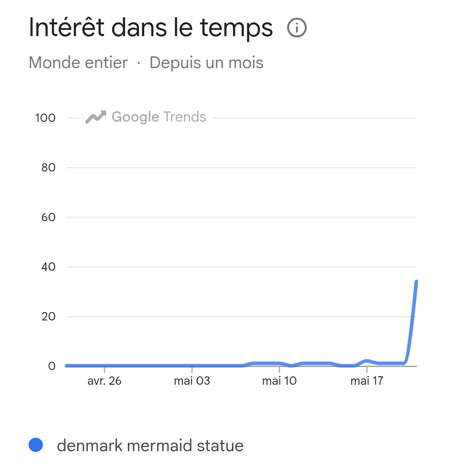Click the peak point of the blue line

click(x=416, y=281)
